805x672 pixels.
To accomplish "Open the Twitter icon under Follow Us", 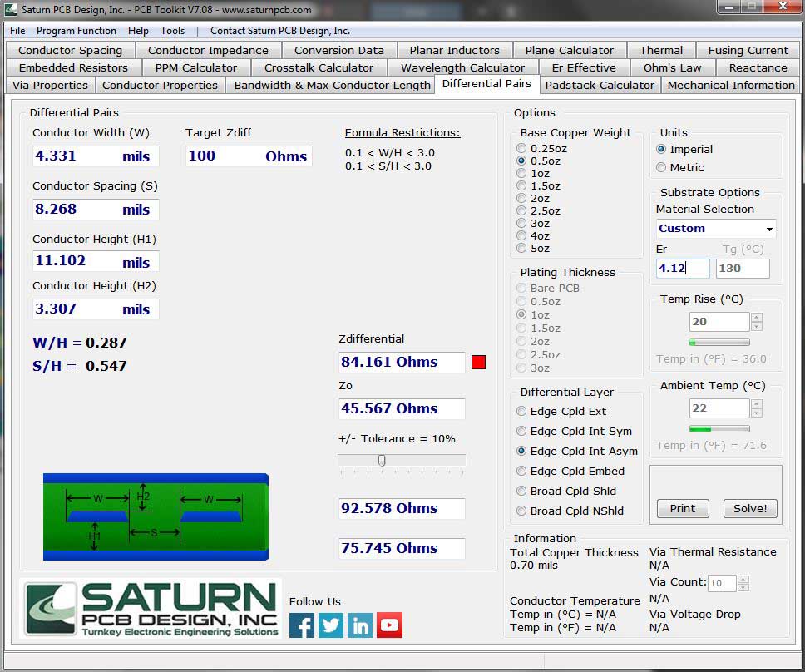I will [331, 625].
